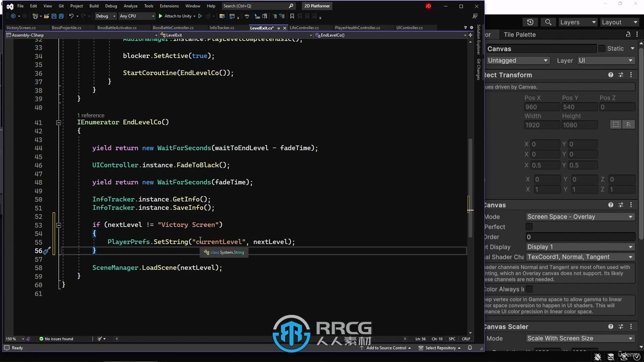Click the Sort Order field showing 0
The image size is (644, 362).
[x=580, y=237]
